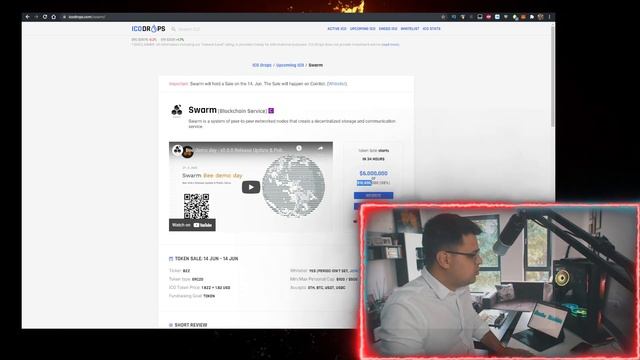Focus the ICO search field
Screen dimensions: 640x360
coord(189,29)
